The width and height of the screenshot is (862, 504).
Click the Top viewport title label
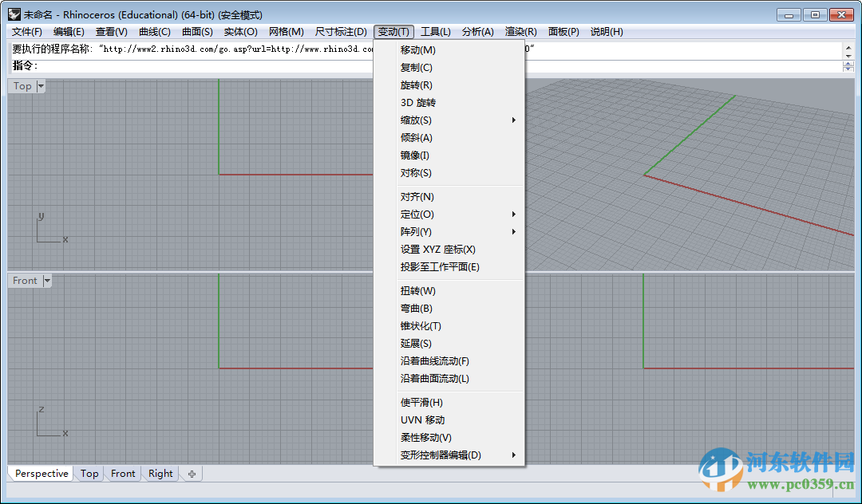(22, 86)
